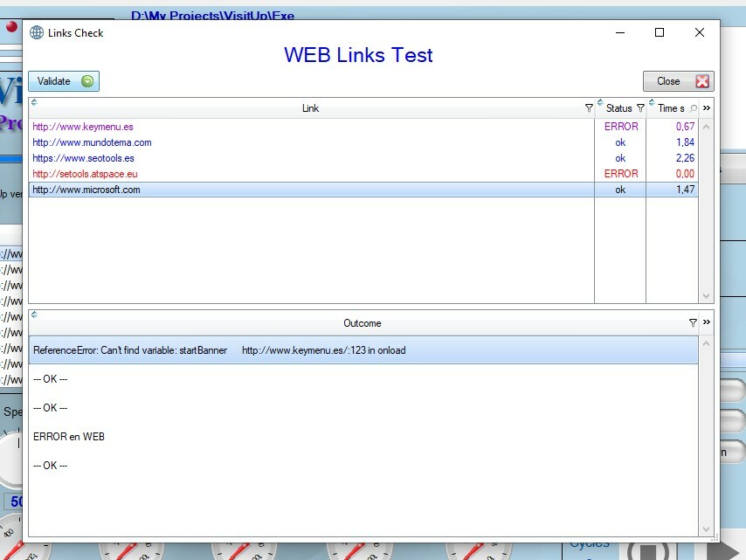Click the sort arrow on the Status column
Screen dimensions: 746x560
pos(598,101)
